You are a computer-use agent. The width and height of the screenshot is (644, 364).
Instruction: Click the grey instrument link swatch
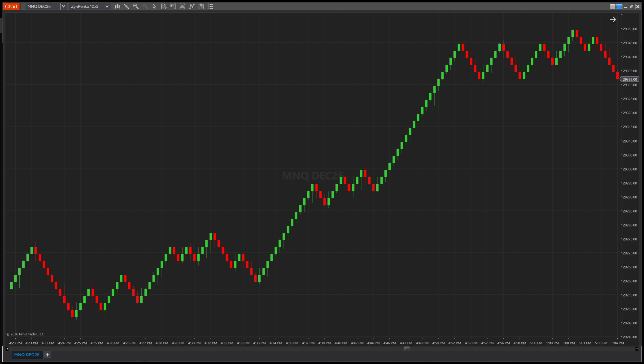613,6
